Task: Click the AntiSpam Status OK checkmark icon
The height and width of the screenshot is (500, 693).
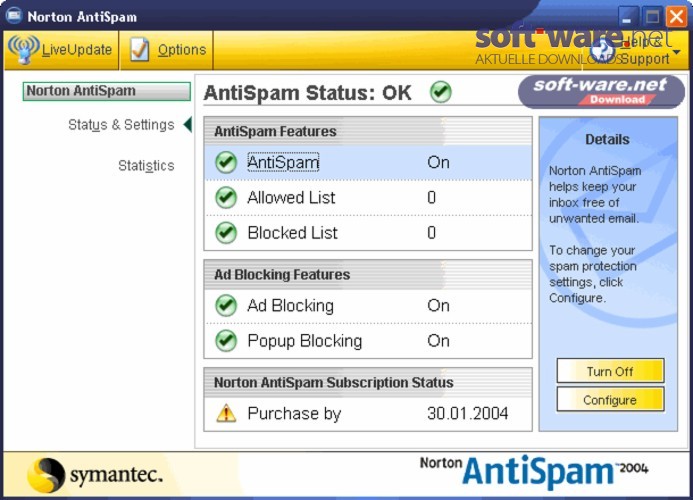Action: (x=440, y=92)
